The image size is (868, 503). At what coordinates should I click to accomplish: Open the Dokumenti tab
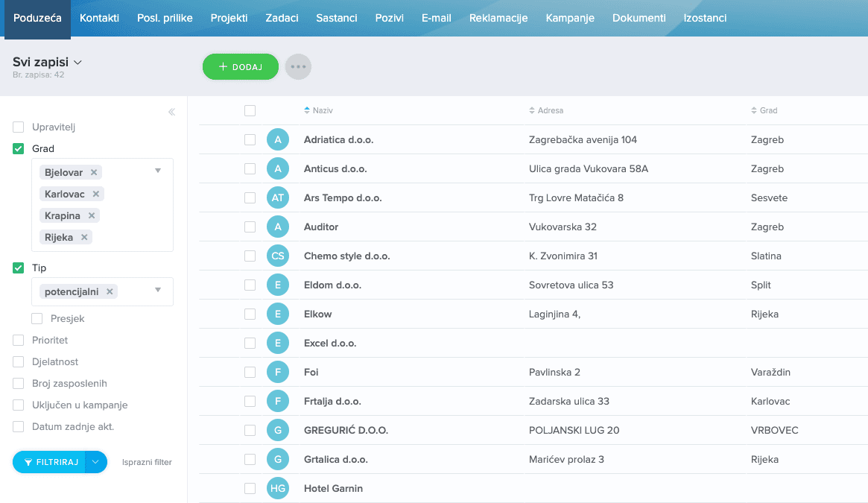(639, 19)
